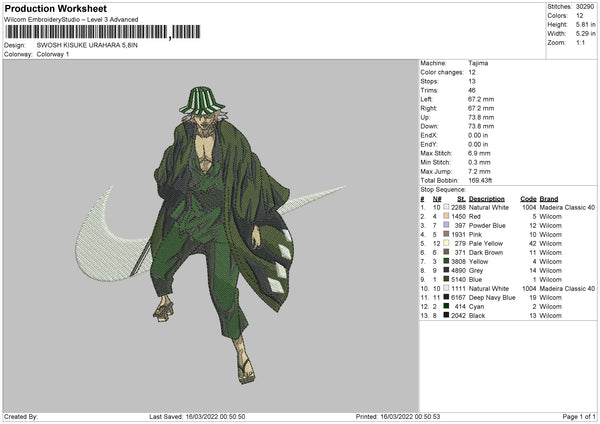
Task: Click the stitch count 6167 in stop 11
Action: coord(458,297)
